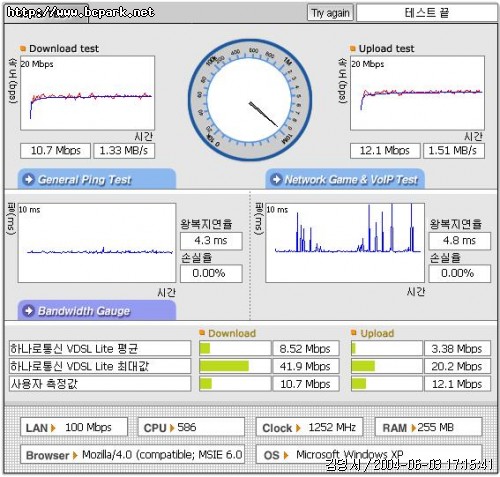Click the orange arrow next to RAM
Image resolution: width=500 pixels, height=477 pixels.
tap(413, 428)
